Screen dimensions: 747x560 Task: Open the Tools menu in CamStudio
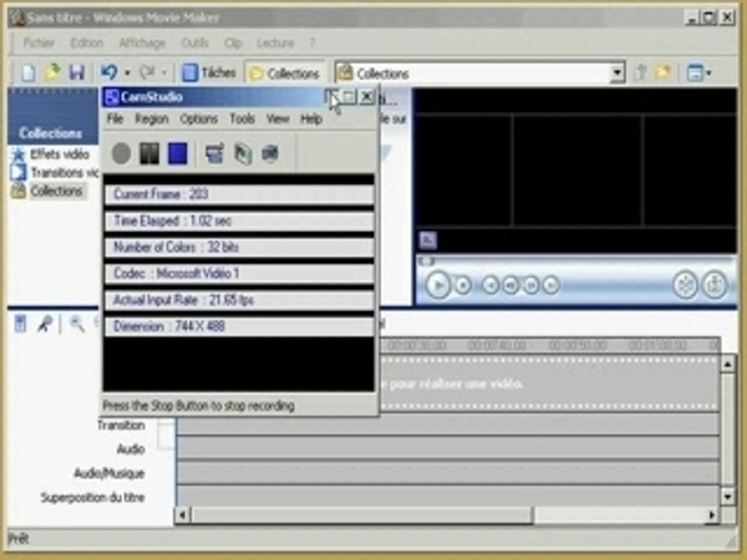click(242, 118)
